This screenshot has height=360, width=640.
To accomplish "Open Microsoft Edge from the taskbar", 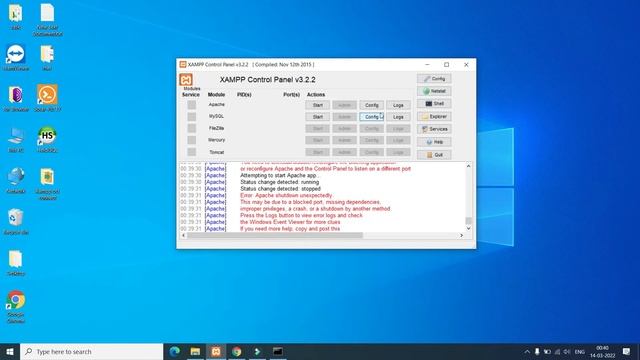I will pyautogui.click(x=175, y=351).
